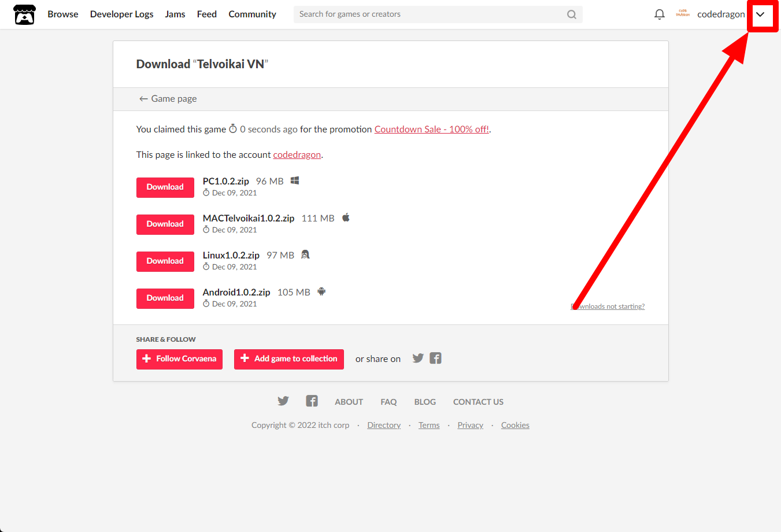
Task: Click the codedragon avatar image
Action: click(x=683, y=14)
